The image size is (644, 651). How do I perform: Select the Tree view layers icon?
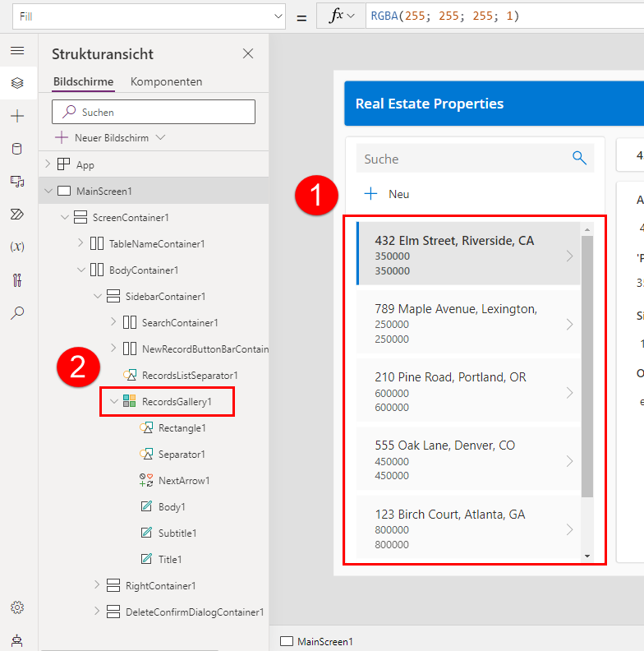[x=17, y=83]
